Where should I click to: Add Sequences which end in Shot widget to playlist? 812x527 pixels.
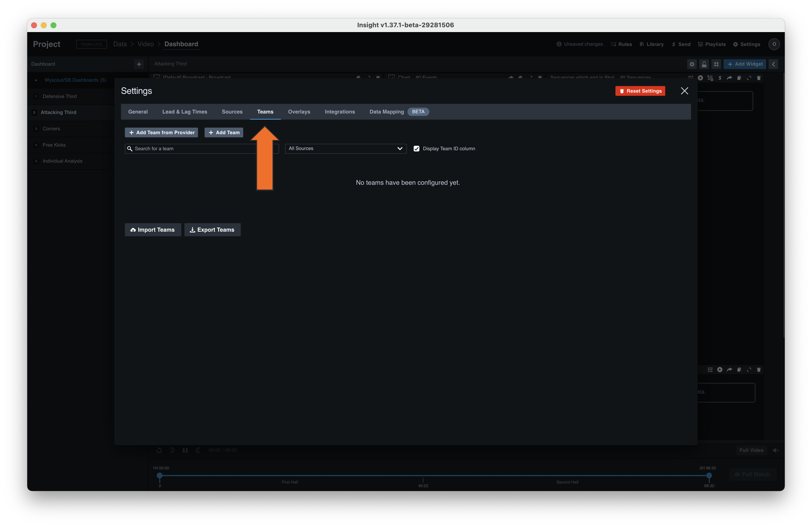tap(710, 78)
